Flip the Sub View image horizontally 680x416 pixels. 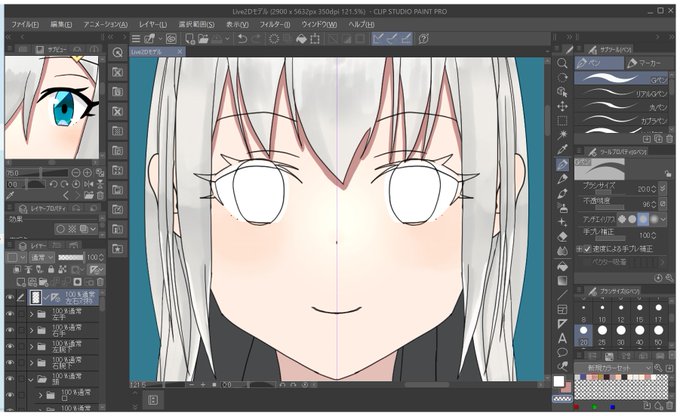(x=89, y=184)
